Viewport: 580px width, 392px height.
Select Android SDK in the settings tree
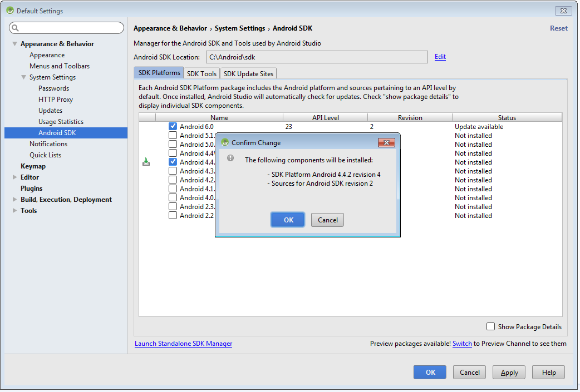(x=66, y=133)
